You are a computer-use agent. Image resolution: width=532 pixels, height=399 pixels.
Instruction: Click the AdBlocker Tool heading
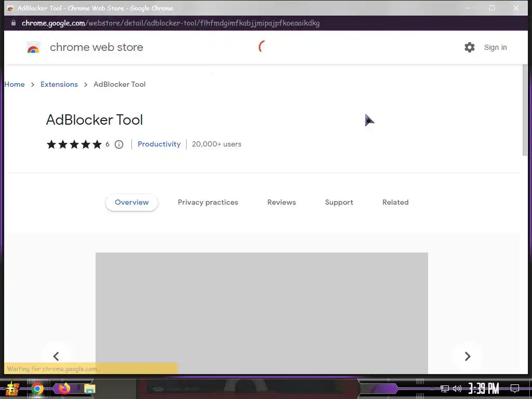tap(95, 120)
